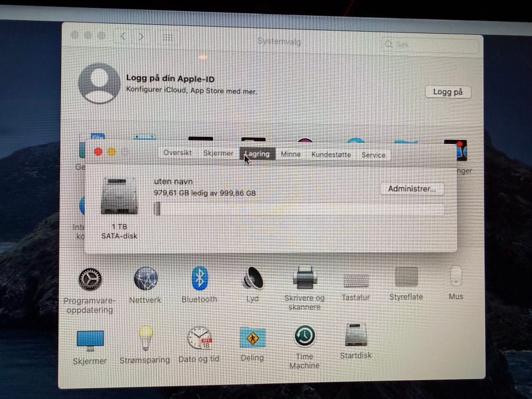The image size is (532, 399).
Task: Switch to the Skjermer tab
Action: point(218,153)
